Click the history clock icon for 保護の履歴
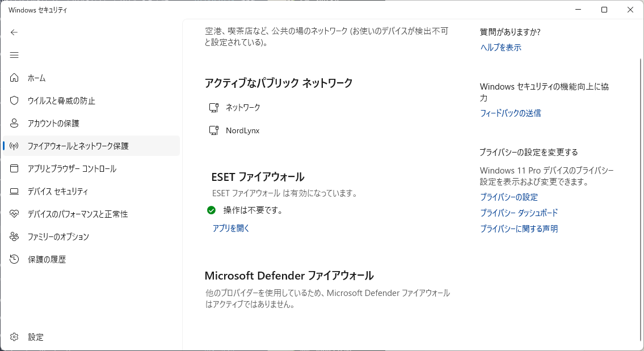644x351 pixels. pyautogui.click(x=15, y=259)
